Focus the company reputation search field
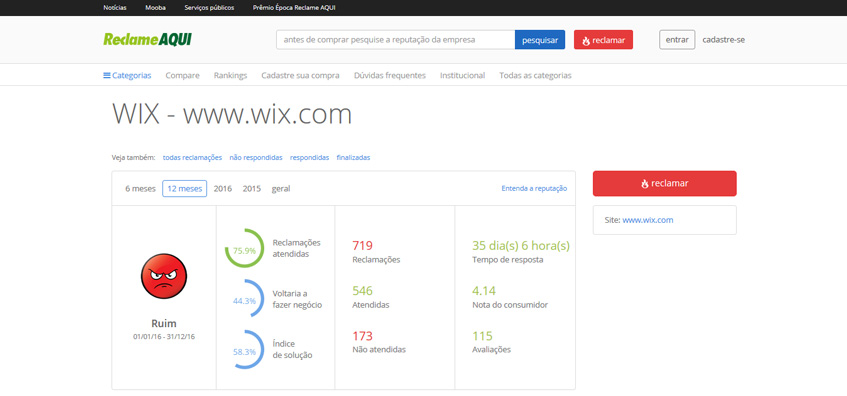The height and width of the screenshot is (396, 847). (x=395, y=40)
